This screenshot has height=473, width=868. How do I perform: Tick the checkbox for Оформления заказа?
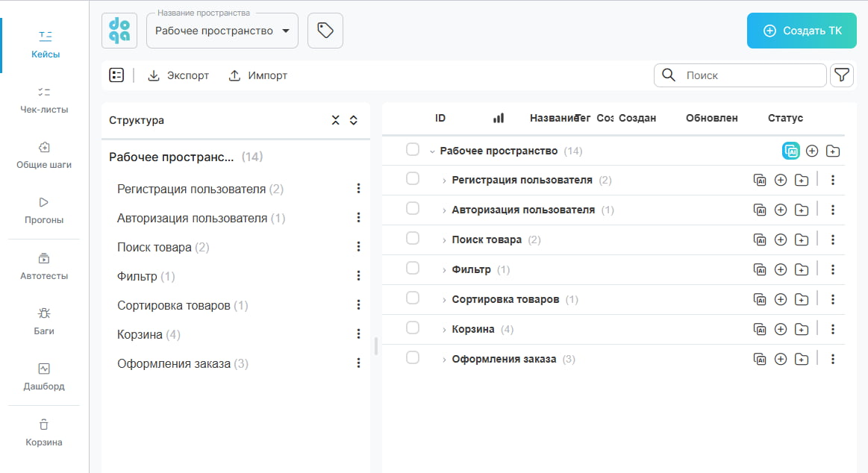413,359
